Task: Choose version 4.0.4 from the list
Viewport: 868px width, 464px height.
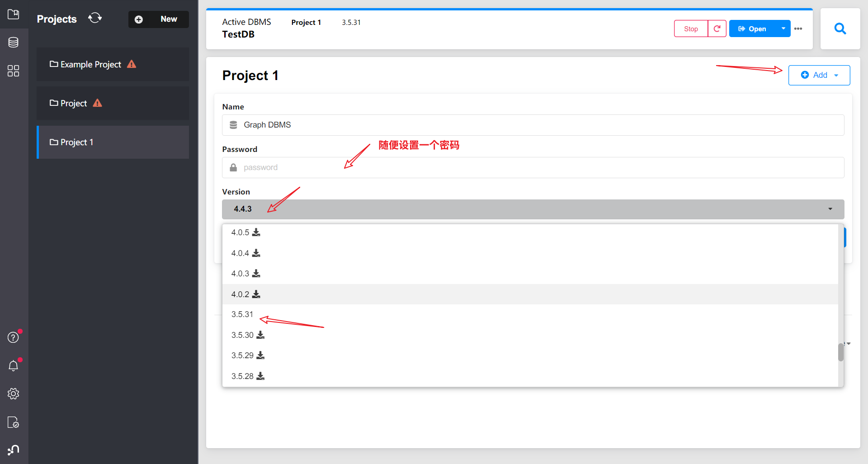Action: (x=530, y=253)
